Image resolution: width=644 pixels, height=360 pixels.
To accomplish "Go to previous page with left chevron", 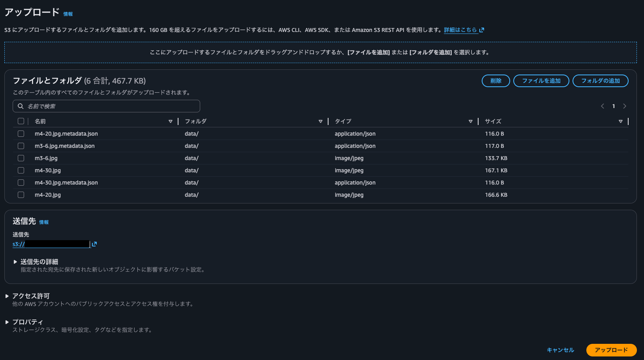I will tap(603, 106).
